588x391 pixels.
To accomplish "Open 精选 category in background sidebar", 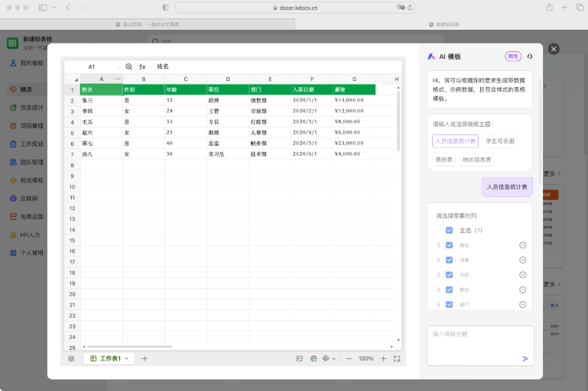I will [x=26, y=89].
